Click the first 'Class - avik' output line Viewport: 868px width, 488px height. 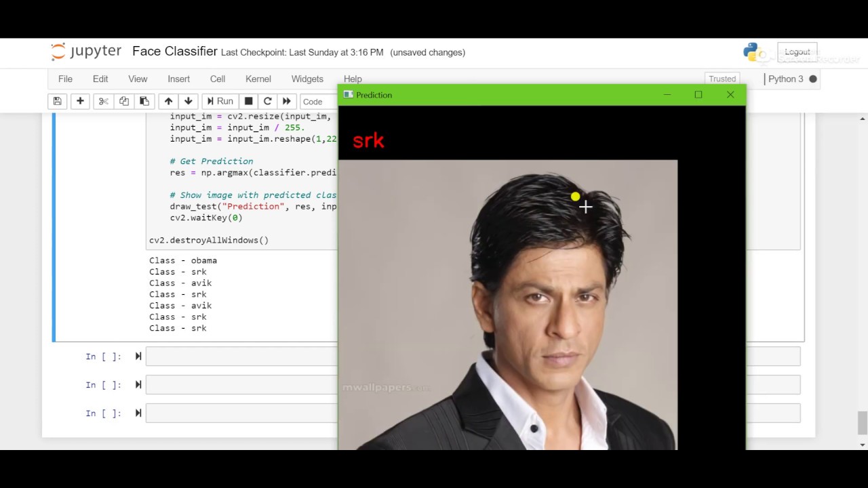pyautogui.click(x=180, y=283)
